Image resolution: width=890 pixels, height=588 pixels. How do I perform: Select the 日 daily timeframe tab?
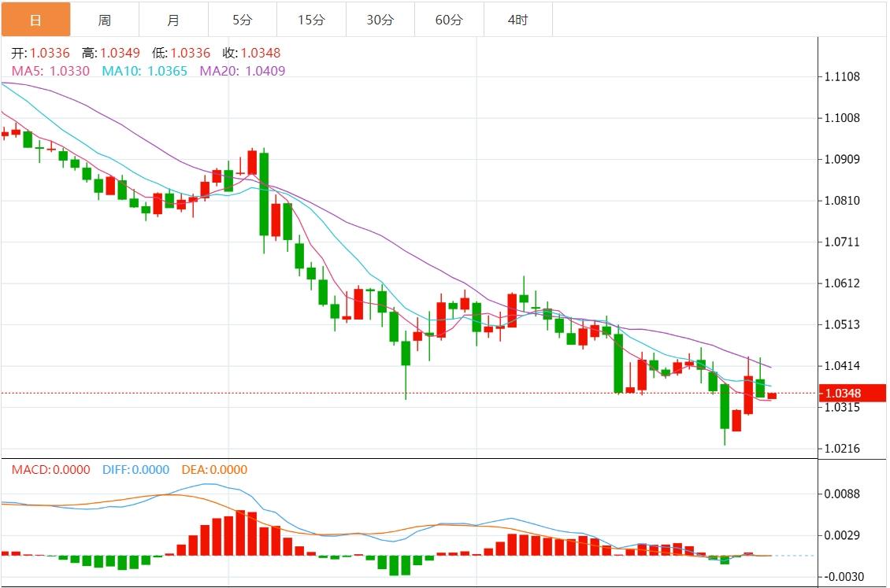(35, 20)
